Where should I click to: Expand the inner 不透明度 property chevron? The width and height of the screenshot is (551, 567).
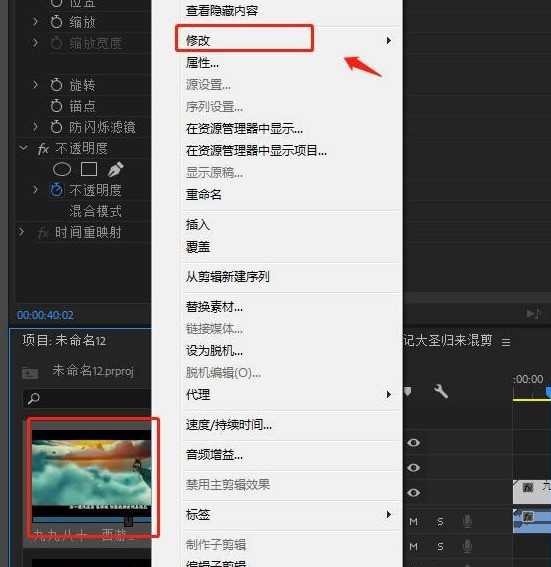pyautogui.click(x=35, y=189)
